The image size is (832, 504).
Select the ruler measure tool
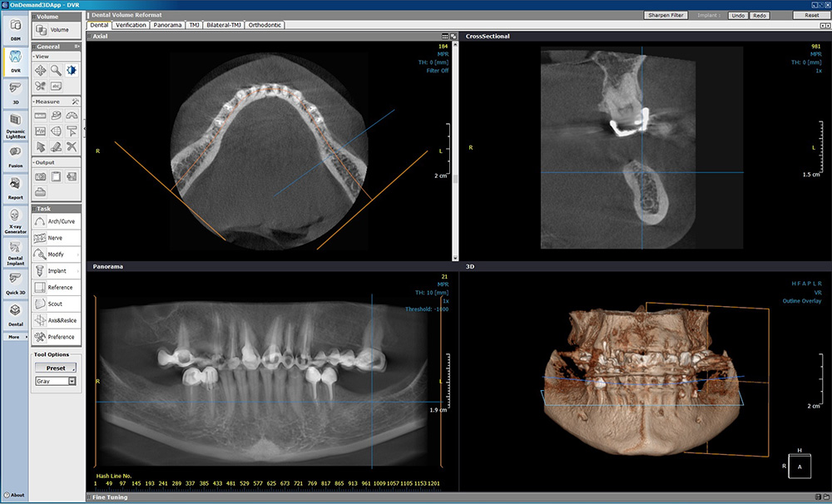coord(40,115)
